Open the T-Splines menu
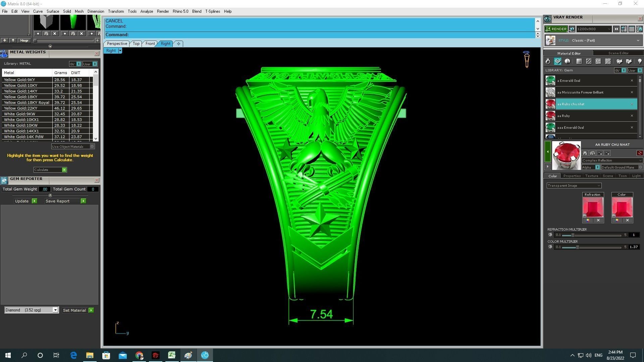 coord(212,11)
